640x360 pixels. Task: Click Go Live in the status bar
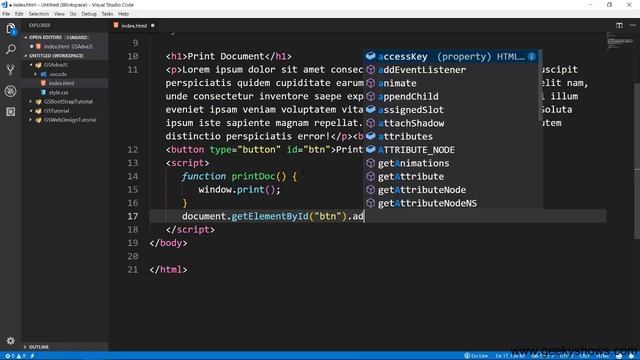476,356
